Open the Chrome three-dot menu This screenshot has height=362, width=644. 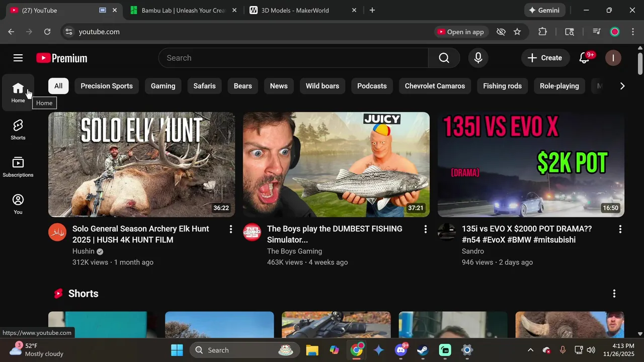pos(632,32)
